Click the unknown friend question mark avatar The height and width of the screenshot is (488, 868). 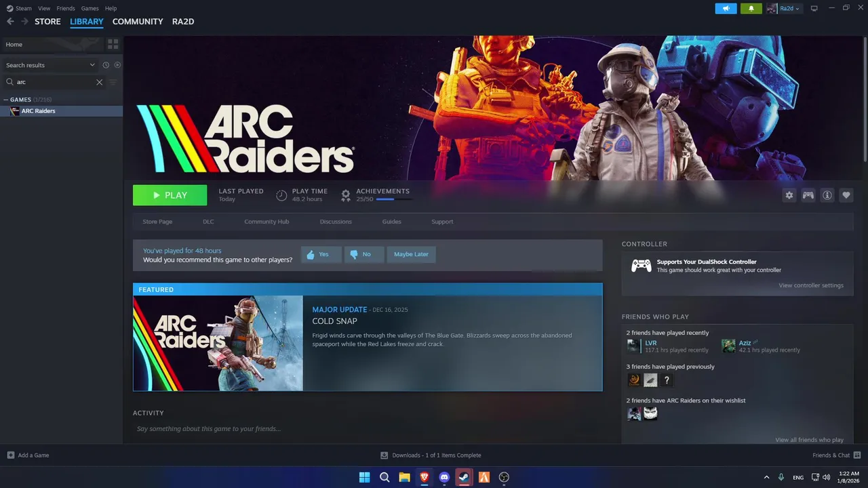coord(667,380)
